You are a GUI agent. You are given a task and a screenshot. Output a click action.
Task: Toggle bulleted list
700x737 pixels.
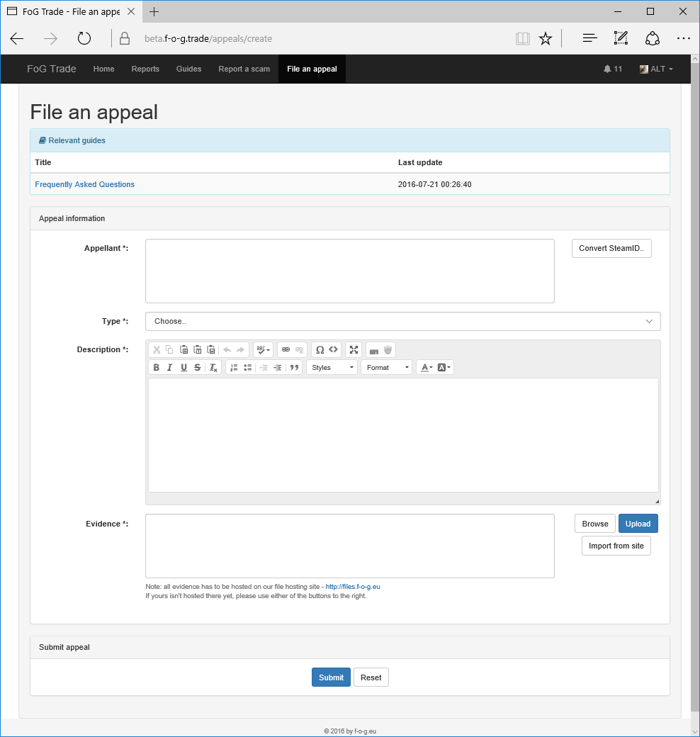coord(247,368)
